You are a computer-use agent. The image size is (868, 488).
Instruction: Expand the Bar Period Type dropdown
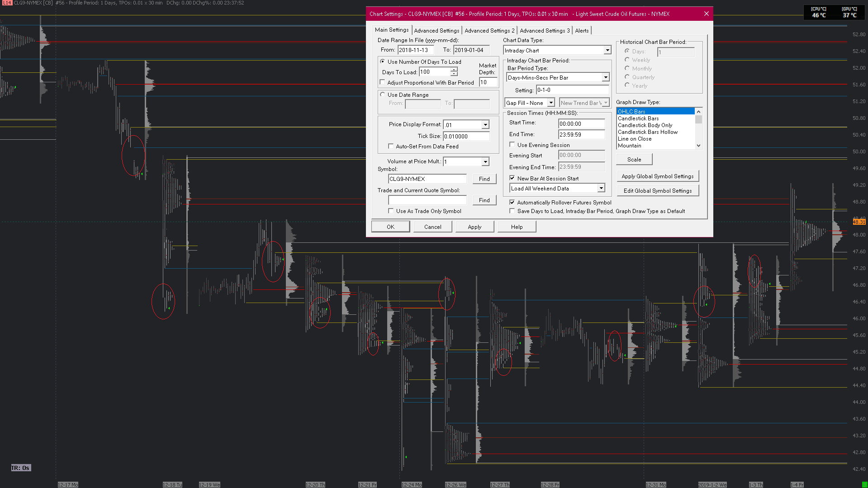pyautogui.click(x=605, y=77)
